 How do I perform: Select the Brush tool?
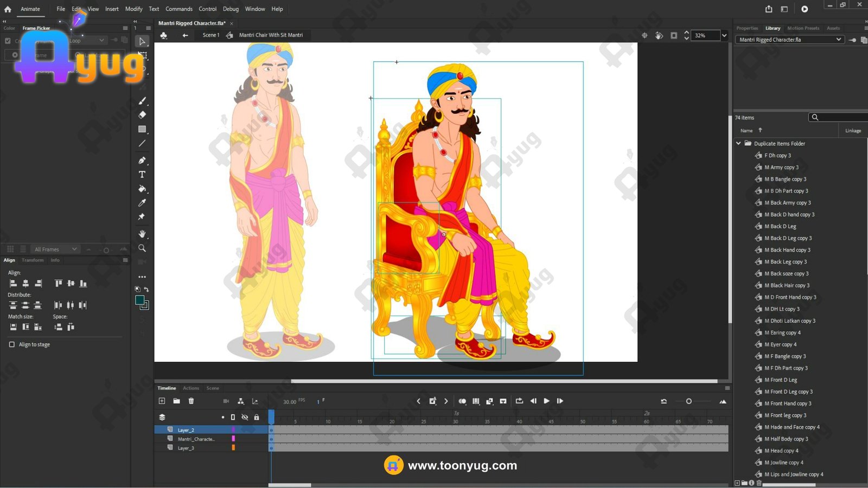tap(142, 101)
